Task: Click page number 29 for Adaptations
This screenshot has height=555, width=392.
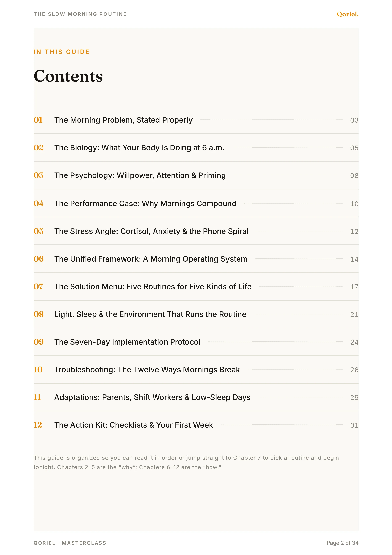Action: click(354, 397)
